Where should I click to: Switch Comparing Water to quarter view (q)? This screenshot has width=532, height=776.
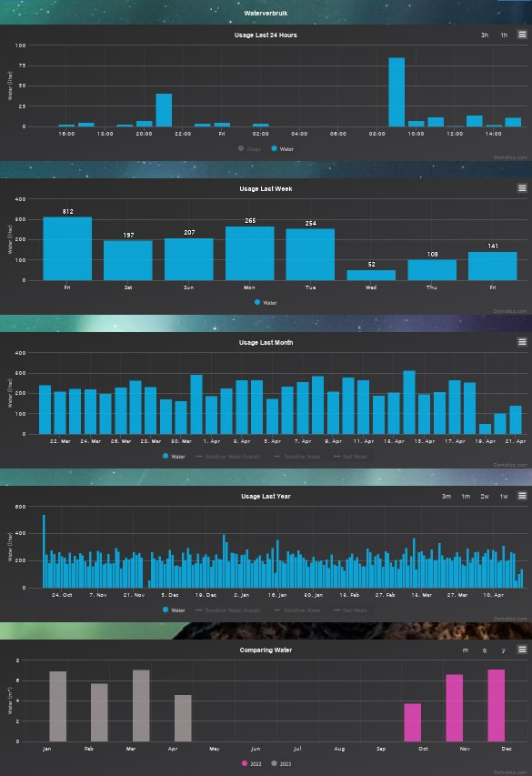click(x=485, y=650)
